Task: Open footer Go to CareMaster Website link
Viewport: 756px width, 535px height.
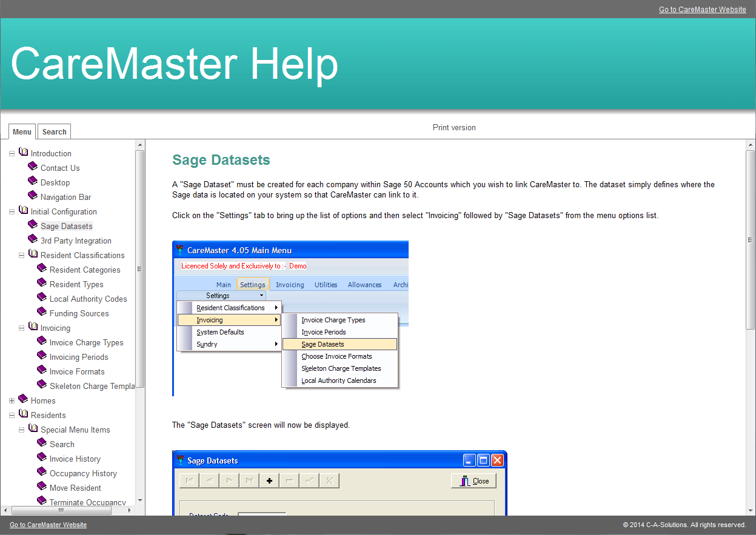Action: (48, 525)
